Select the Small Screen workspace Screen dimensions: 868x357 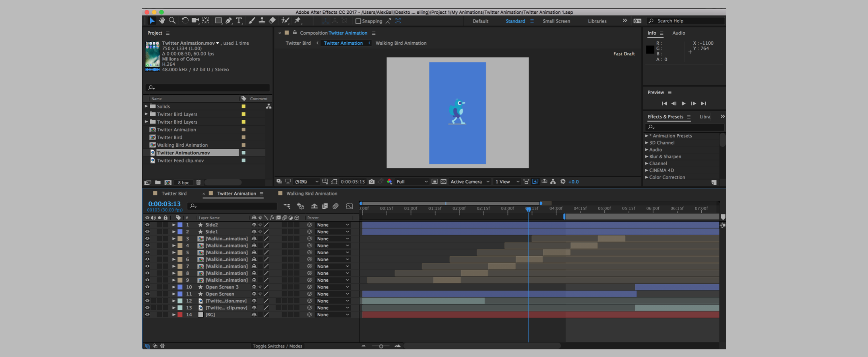(x=556, y=21)
